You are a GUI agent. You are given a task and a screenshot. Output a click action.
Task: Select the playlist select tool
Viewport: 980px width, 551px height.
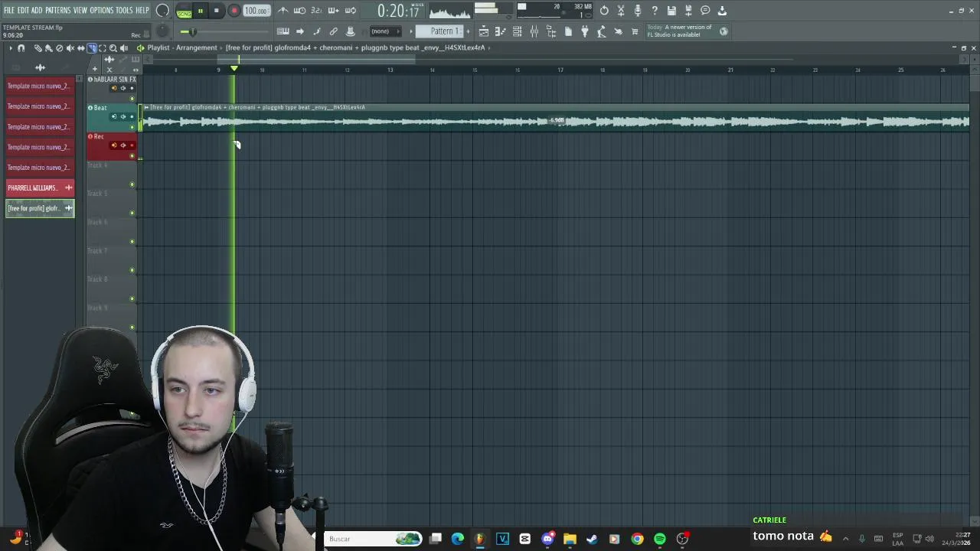tap(102, 48)
